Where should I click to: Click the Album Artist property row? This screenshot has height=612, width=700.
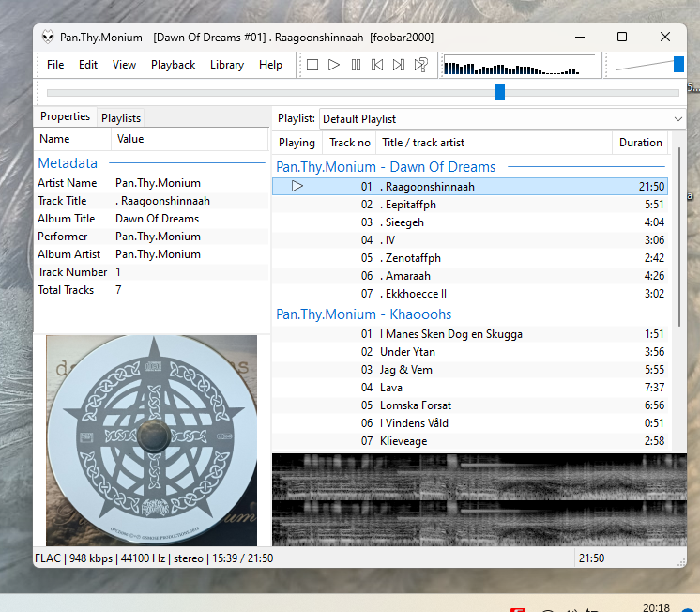[152, 254]
